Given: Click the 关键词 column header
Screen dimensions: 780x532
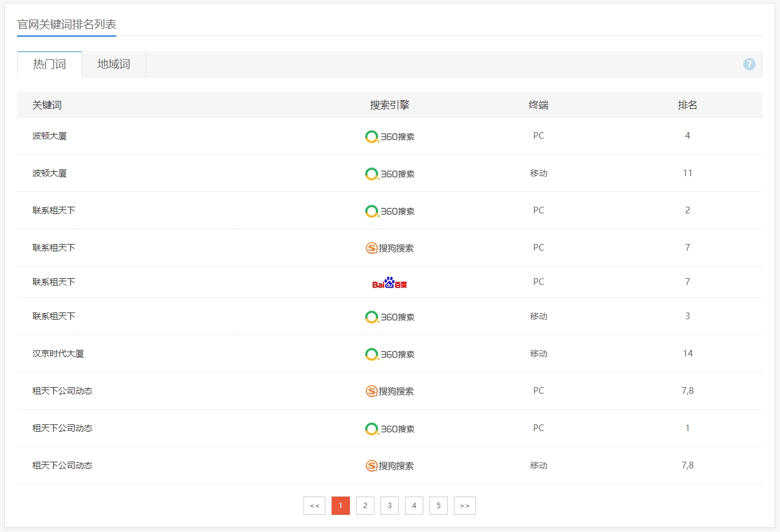Looking at the screenshot, I should point(47,105).
